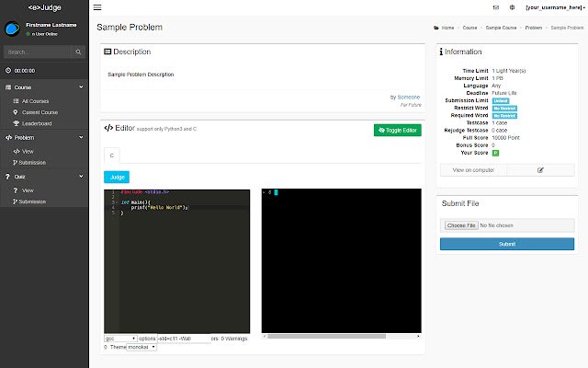Click the green P score badge

pyautogui.click(x=495, y=153)
